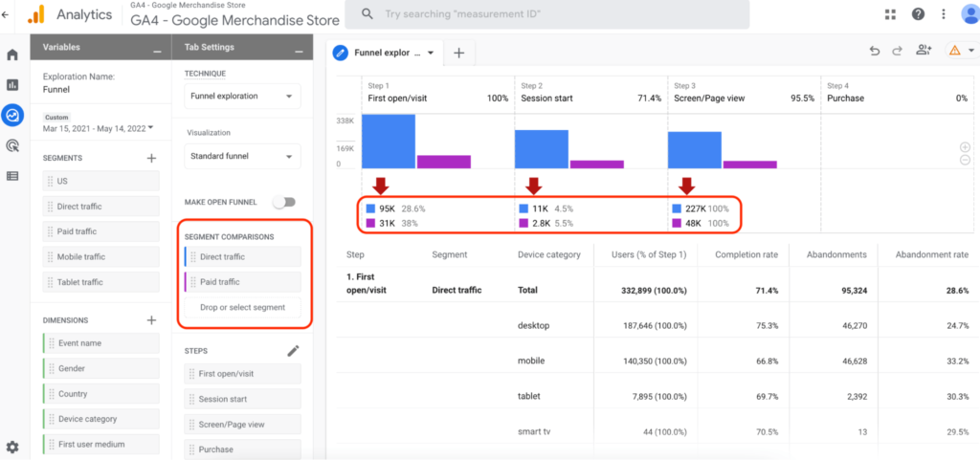Image resolution: width=980 pixels, height=460 pixels.
Task: Select the Mobile traffic segment chip
Action: coord(100,256)
